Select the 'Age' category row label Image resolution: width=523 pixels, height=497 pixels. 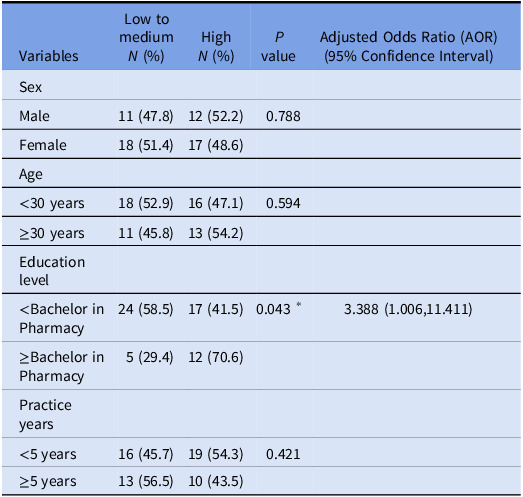coord(31,174)
